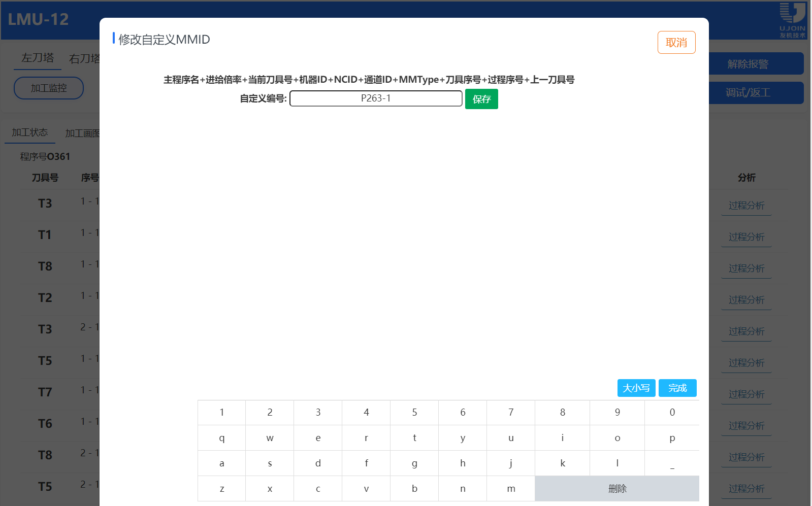Tap keyboard key 5
The image size is (812, 506).
414,413
